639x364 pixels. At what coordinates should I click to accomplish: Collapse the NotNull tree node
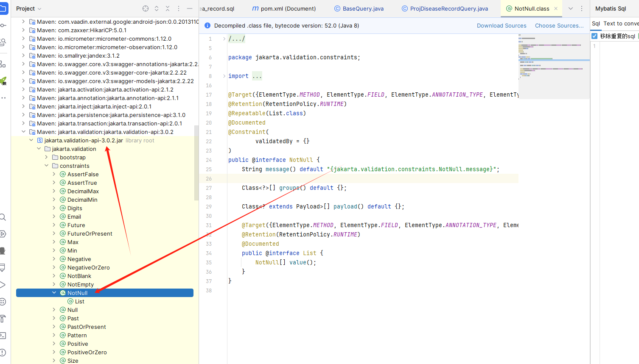[54, 293]
